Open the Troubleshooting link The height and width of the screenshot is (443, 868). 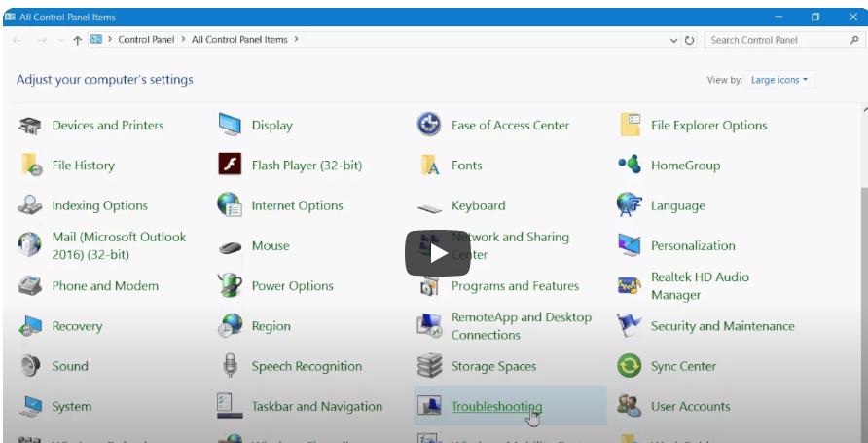[x=496, y=406]
